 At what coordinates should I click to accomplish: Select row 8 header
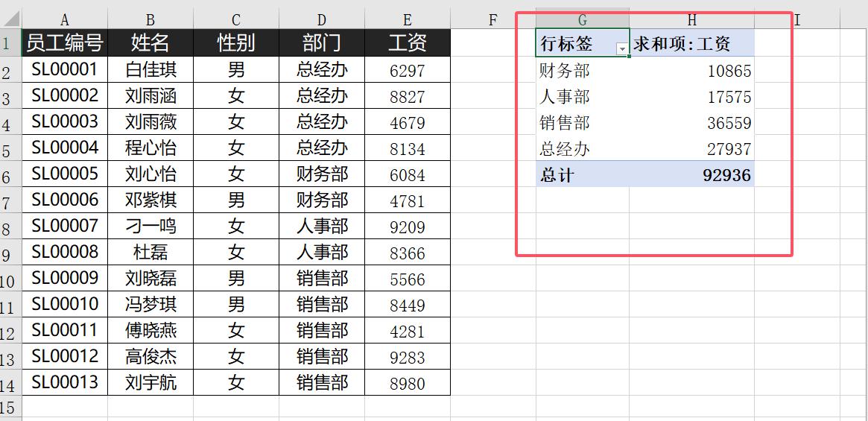tap(10, 227)
